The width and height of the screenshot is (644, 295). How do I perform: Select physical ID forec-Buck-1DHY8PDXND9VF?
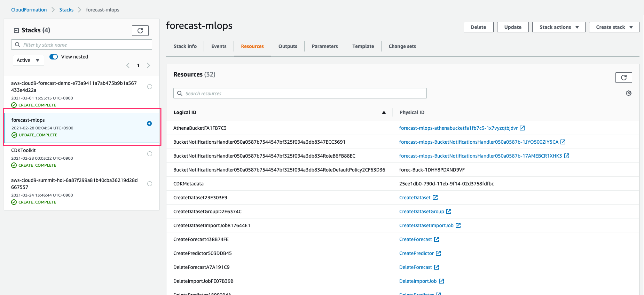432,170
